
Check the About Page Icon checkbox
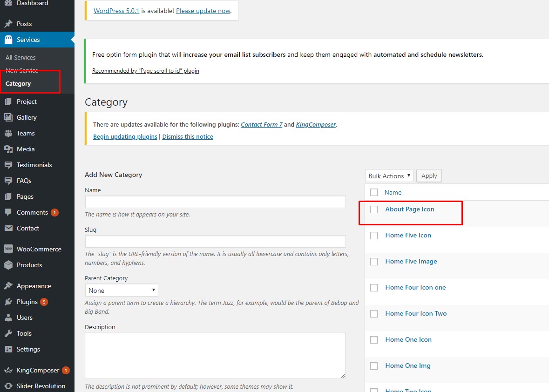point(374,210)
